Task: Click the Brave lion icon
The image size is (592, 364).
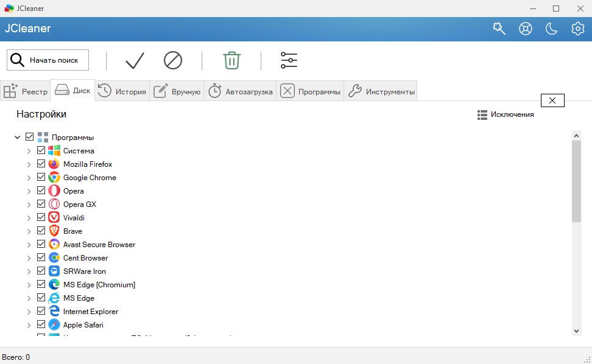Action: click(x=54, y=231)
